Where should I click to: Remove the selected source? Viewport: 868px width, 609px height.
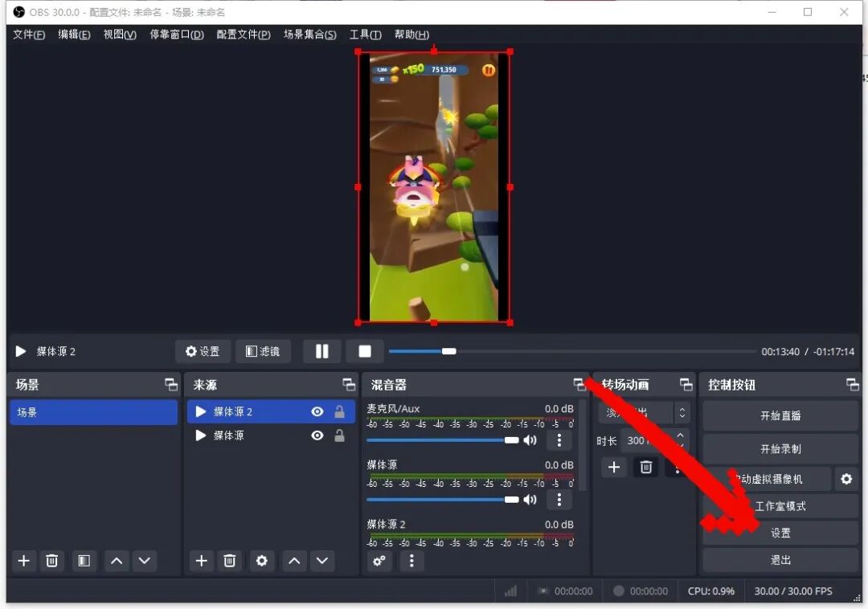point(229,561)
